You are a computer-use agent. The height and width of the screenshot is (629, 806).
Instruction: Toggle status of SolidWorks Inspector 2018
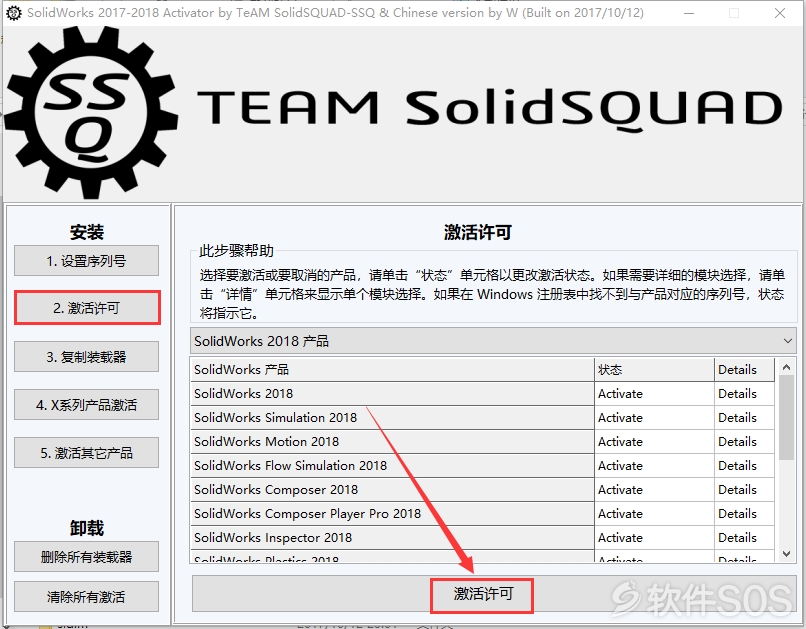click(x=654, y=538)
